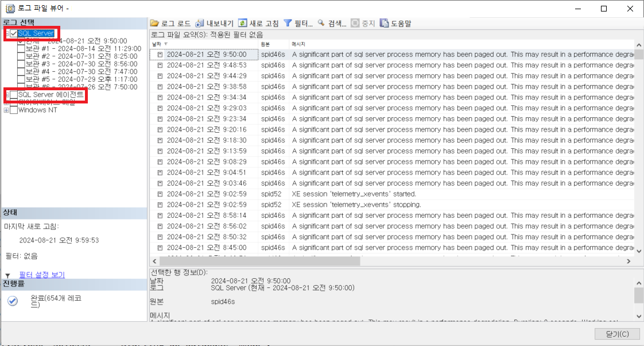Click the row icon for 9:34:34 entry
This screenshot has width=644, height=346.
click(160, 97)
